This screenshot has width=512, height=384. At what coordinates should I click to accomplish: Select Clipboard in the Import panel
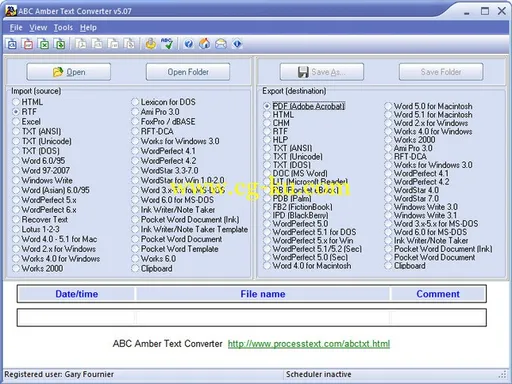152,269
